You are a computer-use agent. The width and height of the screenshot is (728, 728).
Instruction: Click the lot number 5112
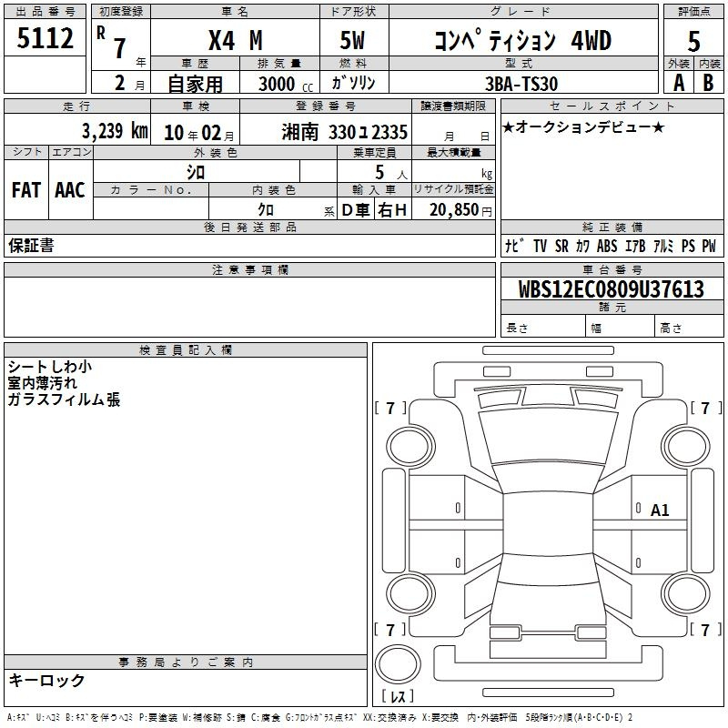(45, 38)
